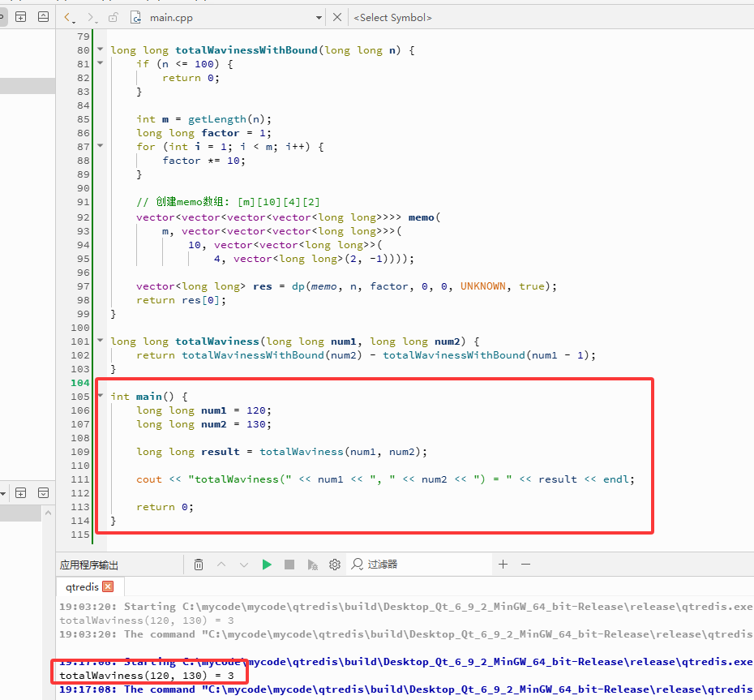Expand all in top sidebar panel
The width and height of the screenshot is (754, 700).
pyautogui.click(x=21, y=17)
